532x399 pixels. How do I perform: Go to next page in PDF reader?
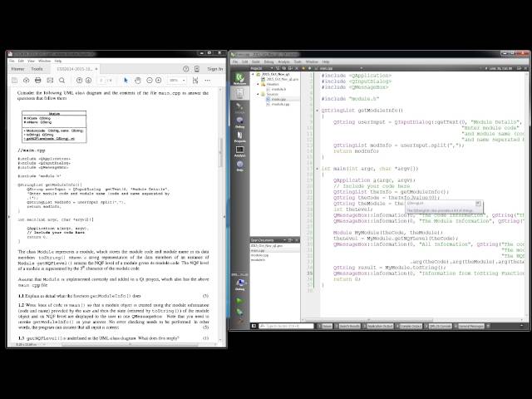[89, 81]
